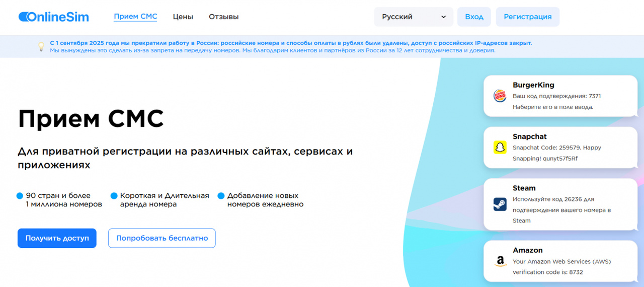The height and width of the screenshot is (287, 644).
Task: Click the Steam logo icon
Action: [500, 204]
